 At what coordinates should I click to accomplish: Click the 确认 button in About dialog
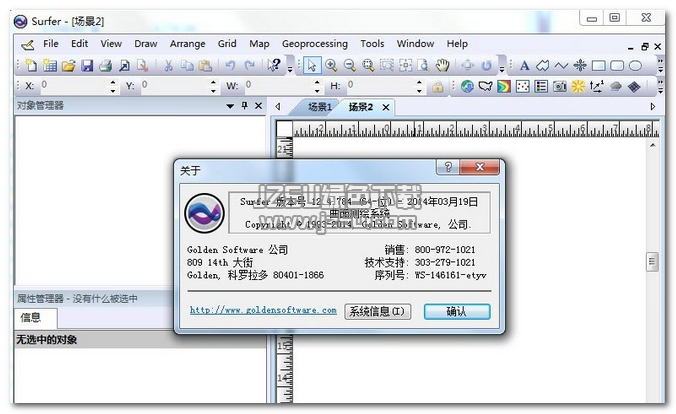click(x=457, y=311)
